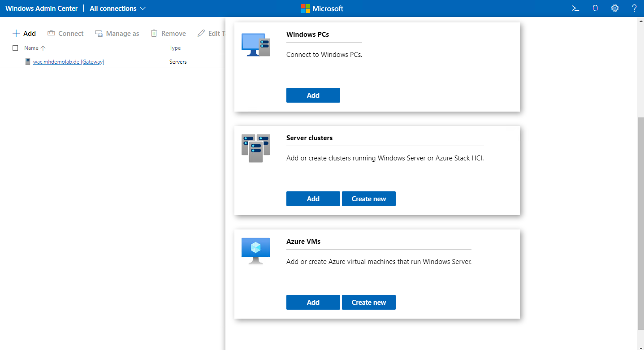
Task: Click Add under Server clusters
Action: [x=313, y=199]
